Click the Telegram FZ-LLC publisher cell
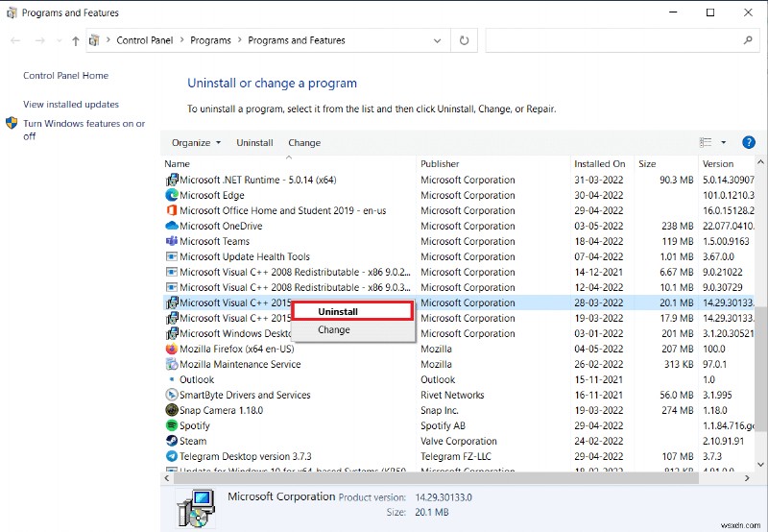Screen dimensions: 768x532 point(455,456)
